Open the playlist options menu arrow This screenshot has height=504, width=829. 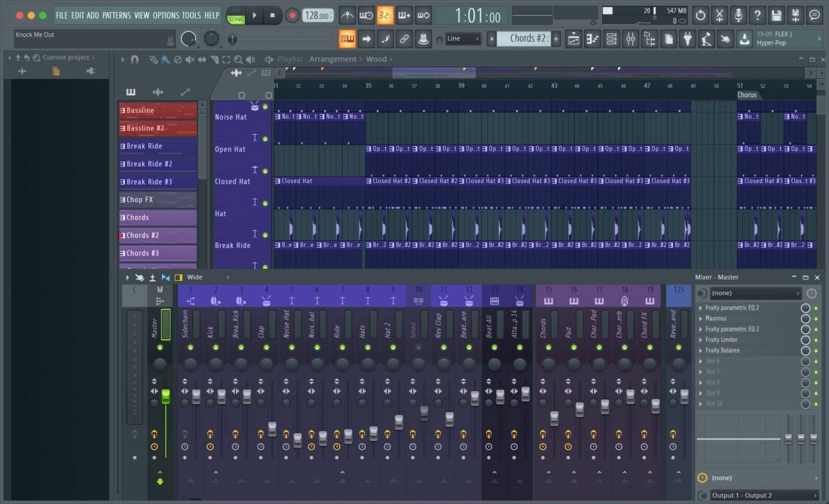pyautogui.click(x=123, y=60)
